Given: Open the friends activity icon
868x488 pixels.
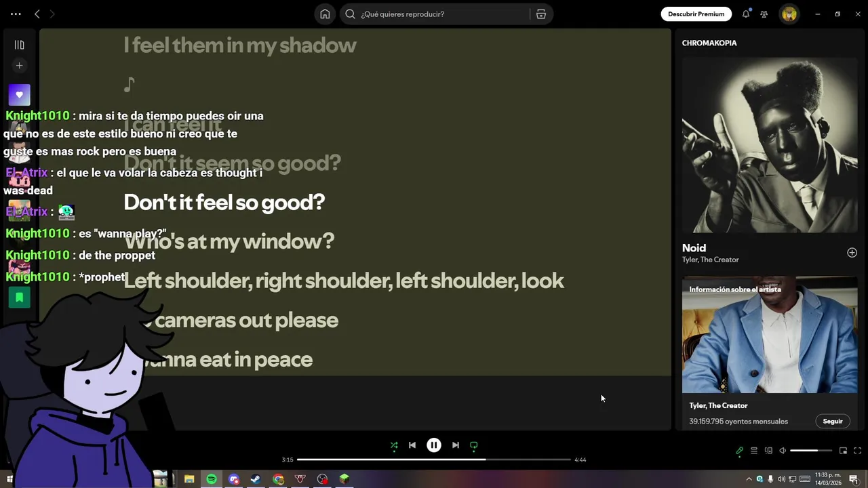Looking at the screenshot, I should pos(764,14).
